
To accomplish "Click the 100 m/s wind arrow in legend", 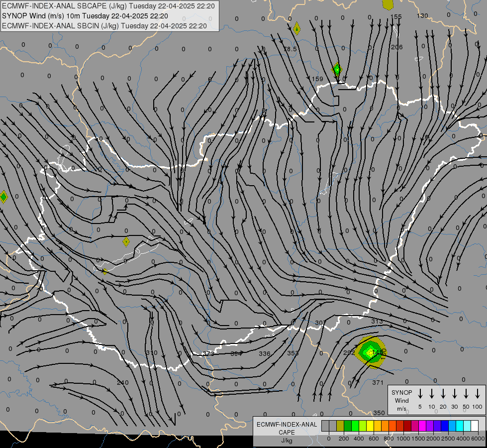I will (478, 394).
